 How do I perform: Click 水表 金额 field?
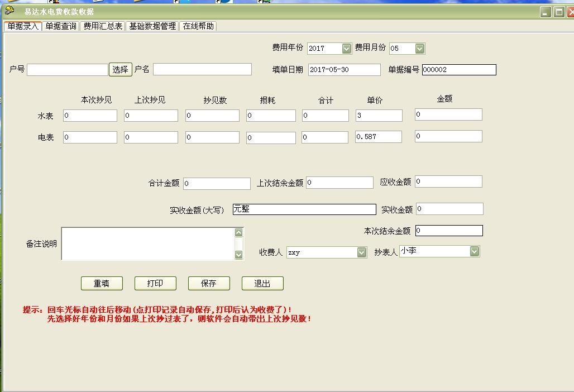click(x=448, y=114)
